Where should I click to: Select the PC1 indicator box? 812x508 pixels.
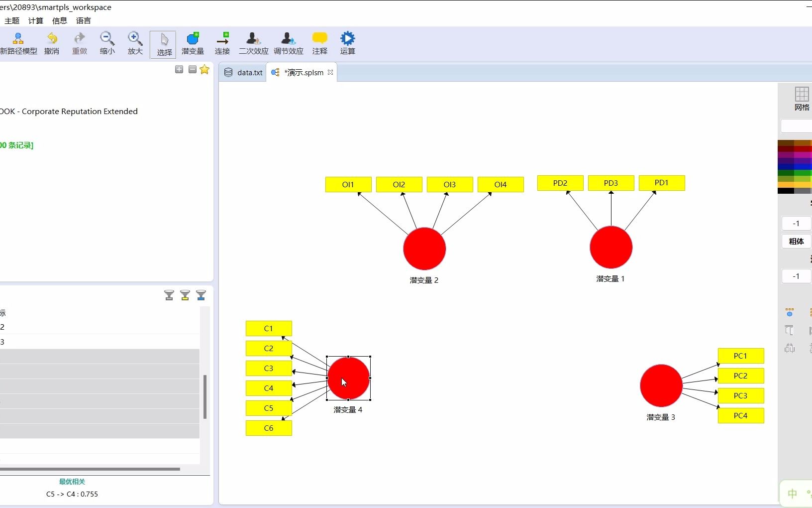point(741,356)
